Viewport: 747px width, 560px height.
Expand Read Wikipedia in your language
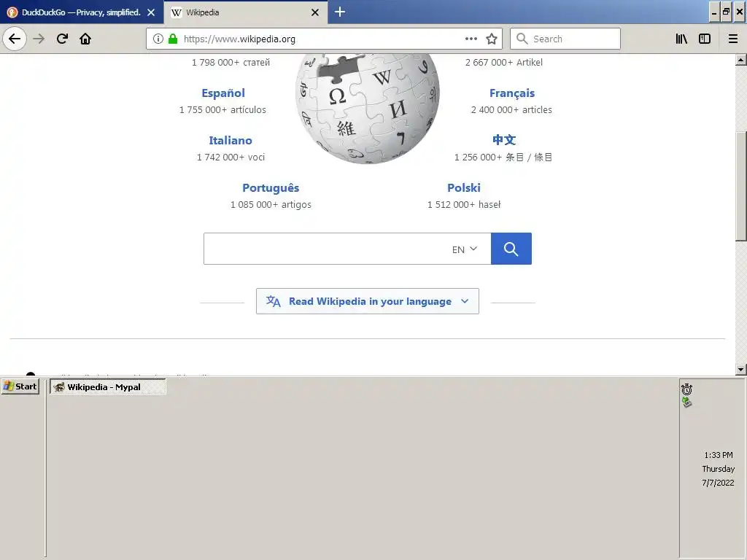(x=368, y=301)
